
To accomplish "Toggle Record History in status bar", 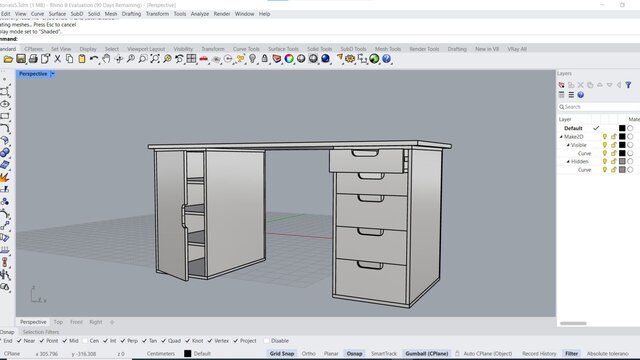I will tap(539, 353).
